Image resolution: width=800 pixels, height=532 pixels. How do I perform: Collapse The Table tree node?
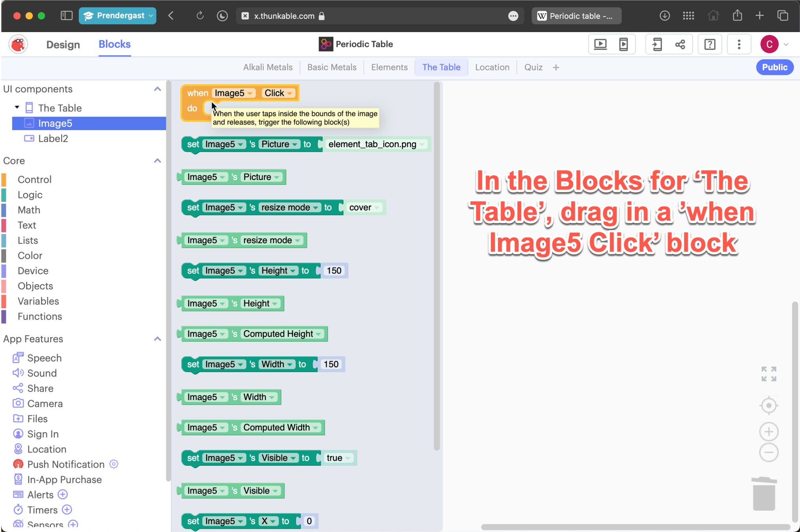(17, 108)
